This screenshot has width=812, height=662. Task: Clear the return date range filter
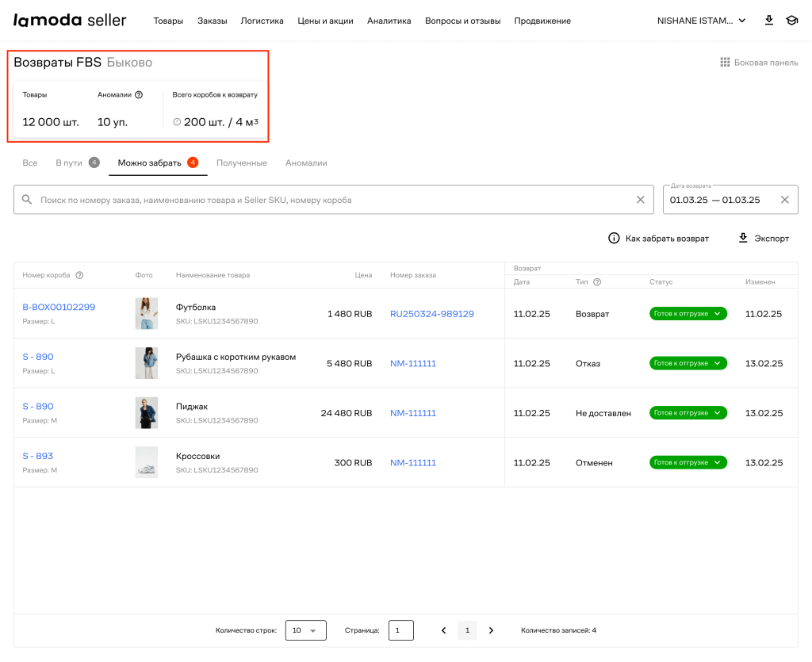pos(785,200)
